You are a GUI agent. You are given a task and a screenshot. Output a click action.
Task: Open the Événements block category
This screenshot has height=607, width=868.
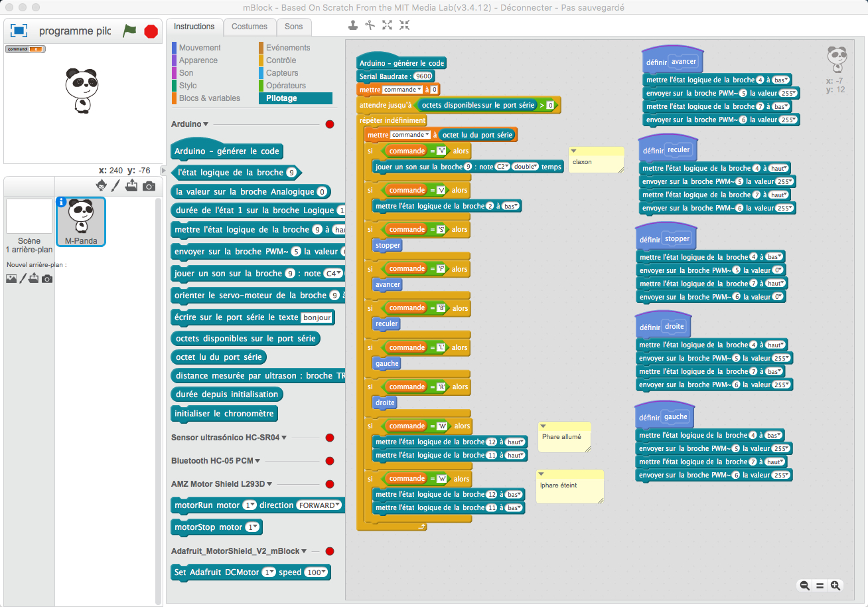coord(288,48)
